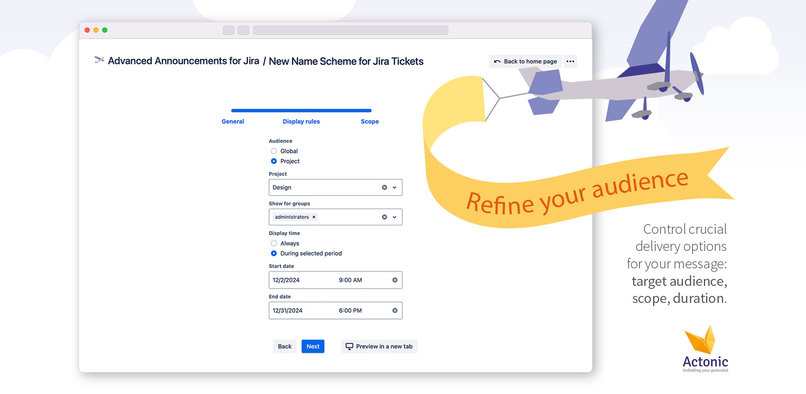The image size is (806, 394).
Task: Select the Global audience option
Action: tap(273, 151)
